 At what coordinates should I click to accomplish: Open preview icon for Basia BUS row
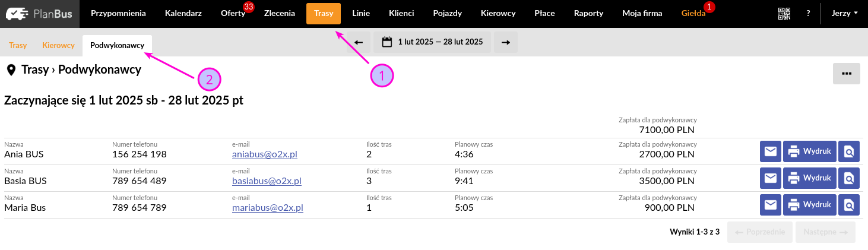pyautogui.click(x=849, y=178)
